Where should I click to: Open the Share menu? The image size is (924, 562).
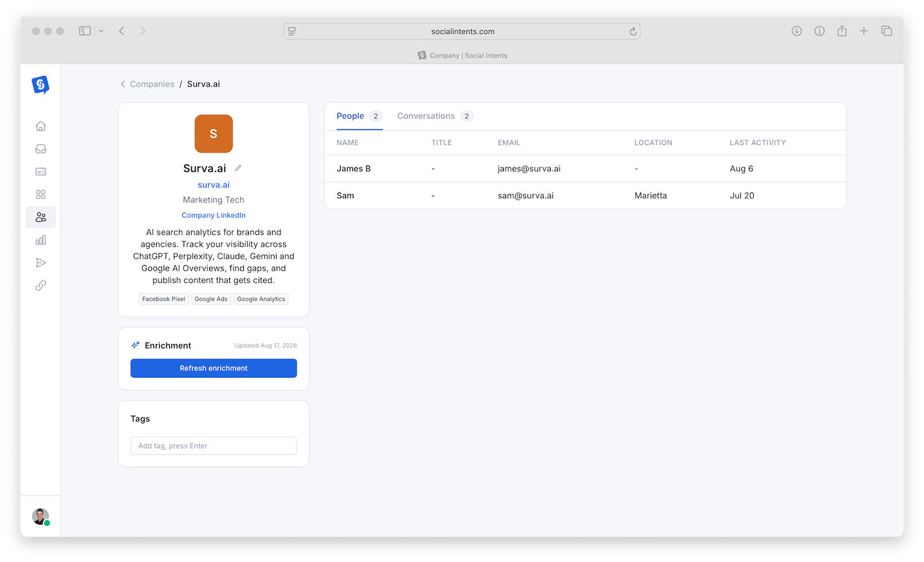pyautogui.click(x=842, y=31)
